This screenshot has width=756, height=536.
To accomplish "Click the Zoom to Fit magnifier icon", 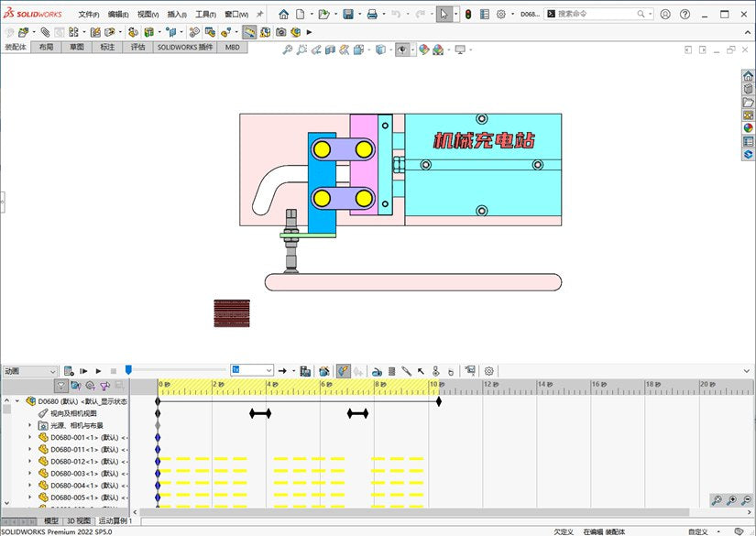I will (288, 49).
